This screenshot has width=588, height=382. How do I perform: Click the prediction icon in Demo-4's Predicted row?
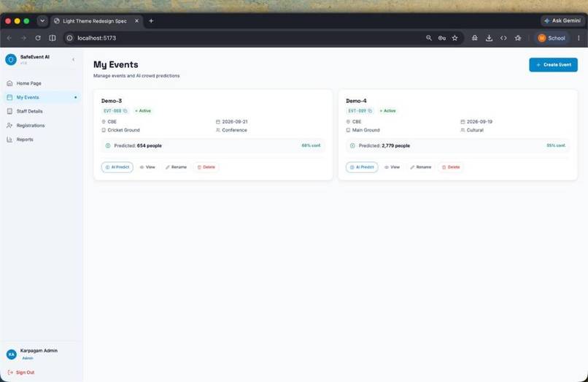coord(352,146)
